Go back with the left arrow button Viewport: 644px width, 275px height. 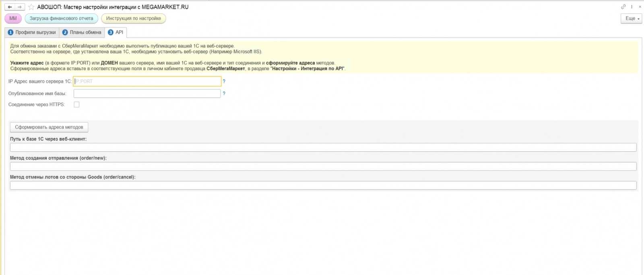(x=10, y=7)
